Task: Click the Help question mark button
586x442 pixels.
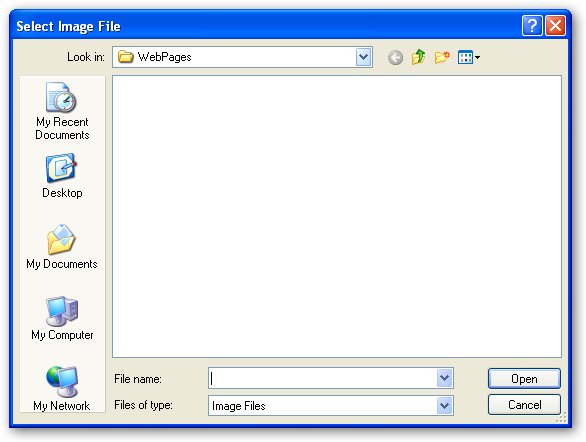Action: tap(532, 26)
